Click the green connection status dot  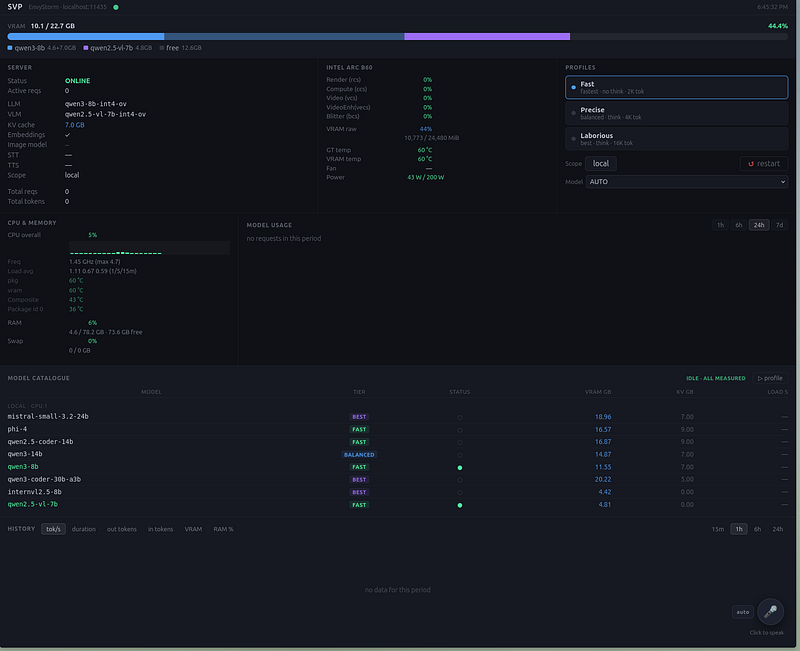coord(116,7)
